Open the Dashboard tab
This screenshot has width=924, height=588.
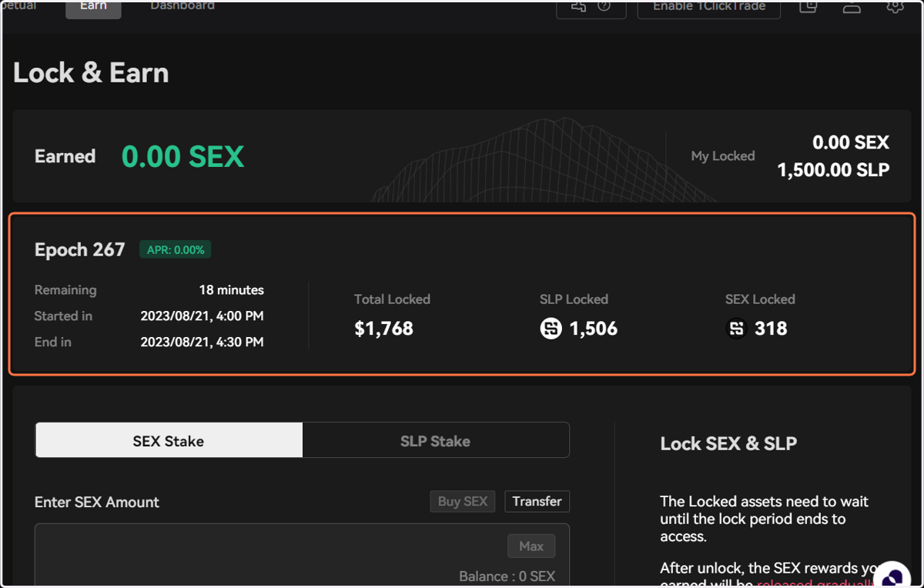pyautogui.click(x=182, y=6)
